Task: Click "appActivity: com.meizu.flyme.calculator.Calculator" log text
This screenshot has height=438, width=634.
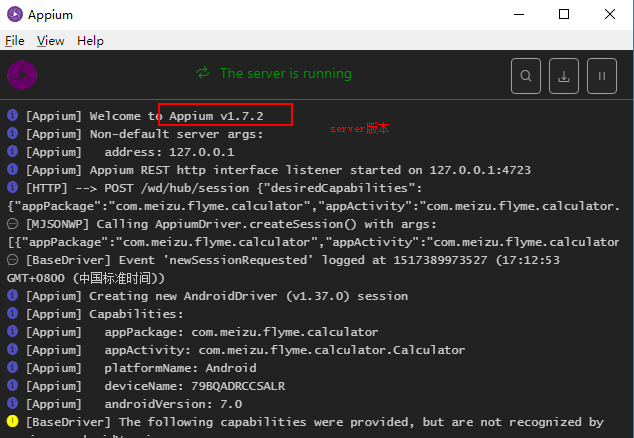Action: pos(285,350)
